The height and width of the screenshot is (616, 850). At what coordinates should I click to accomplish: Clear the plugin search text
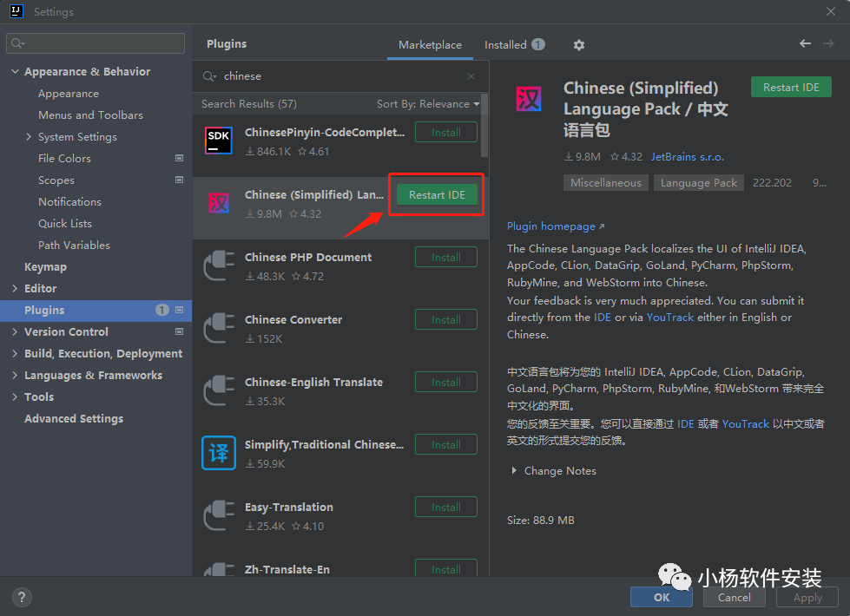(x=471, y=76)
